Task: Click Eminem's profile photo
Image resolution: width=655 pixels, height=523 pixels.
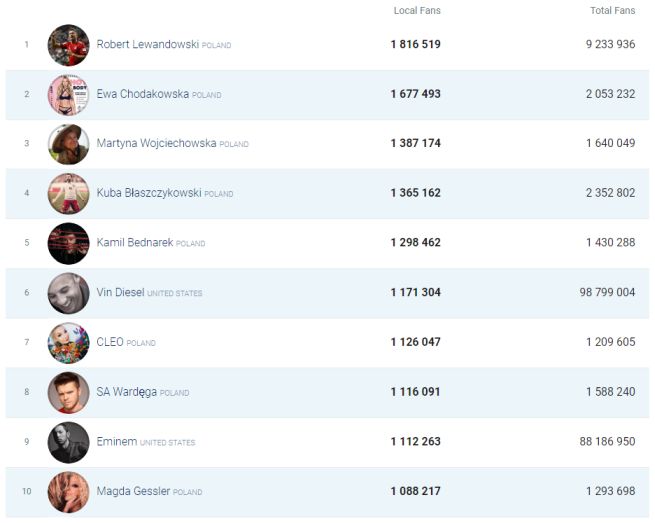Action: [68, 442]
